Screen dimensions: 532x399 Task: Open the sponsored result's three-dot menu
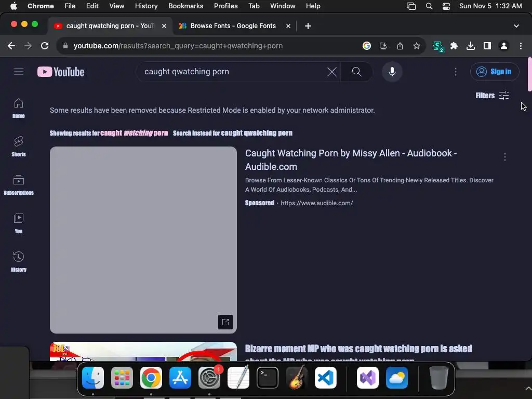click(x=505, y=157)
